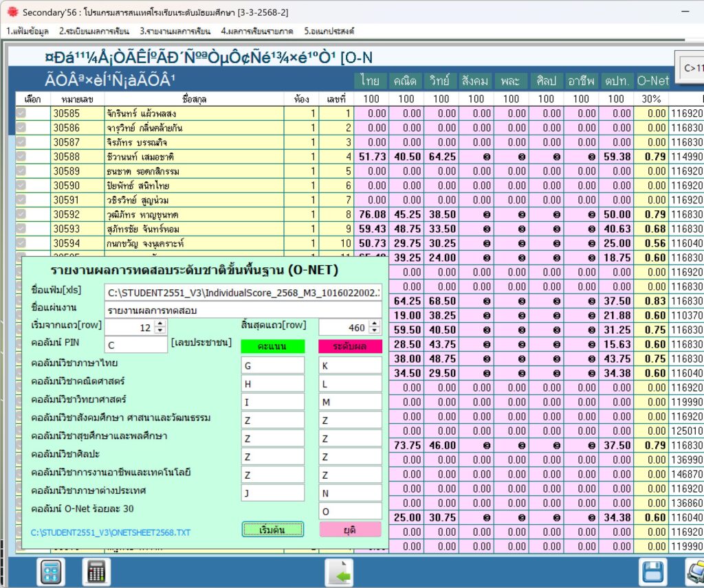Click the PIN column input field
Screen dimensions: 704x588
pos(135,345)
